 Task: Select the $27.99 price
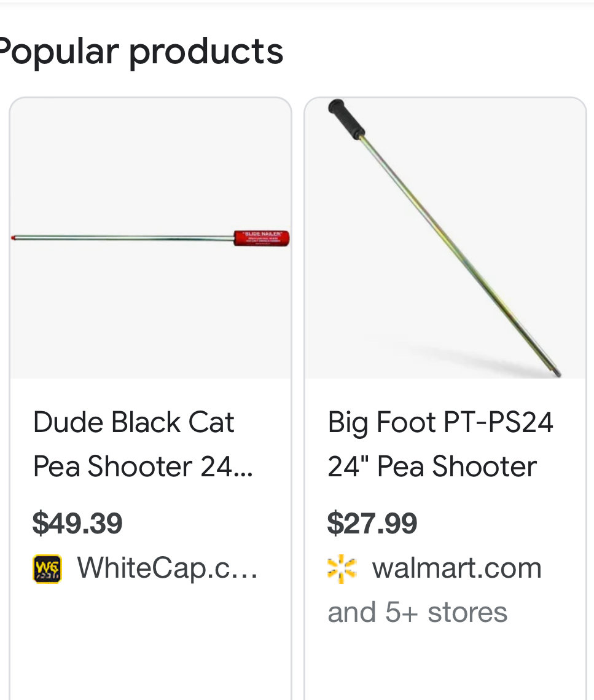[372, 523]
